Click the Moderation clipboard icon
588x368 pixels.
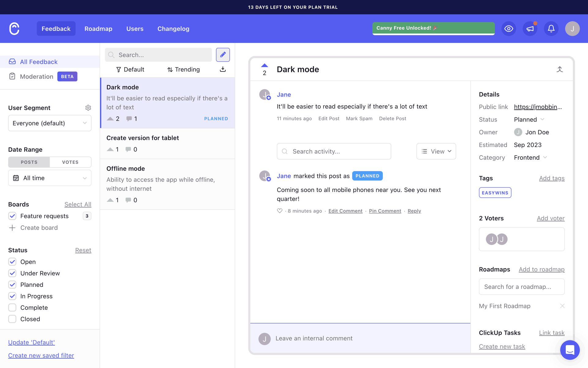tap(12, 76)
